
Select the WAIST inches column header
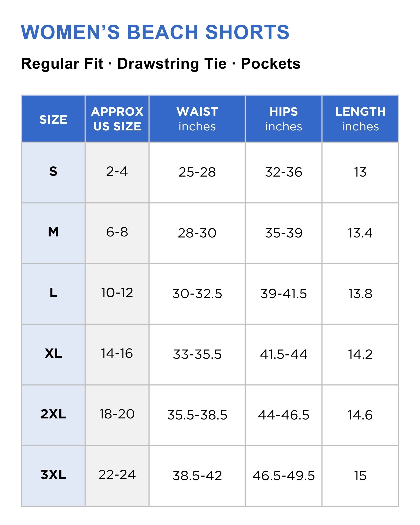[x=197, y=119]
